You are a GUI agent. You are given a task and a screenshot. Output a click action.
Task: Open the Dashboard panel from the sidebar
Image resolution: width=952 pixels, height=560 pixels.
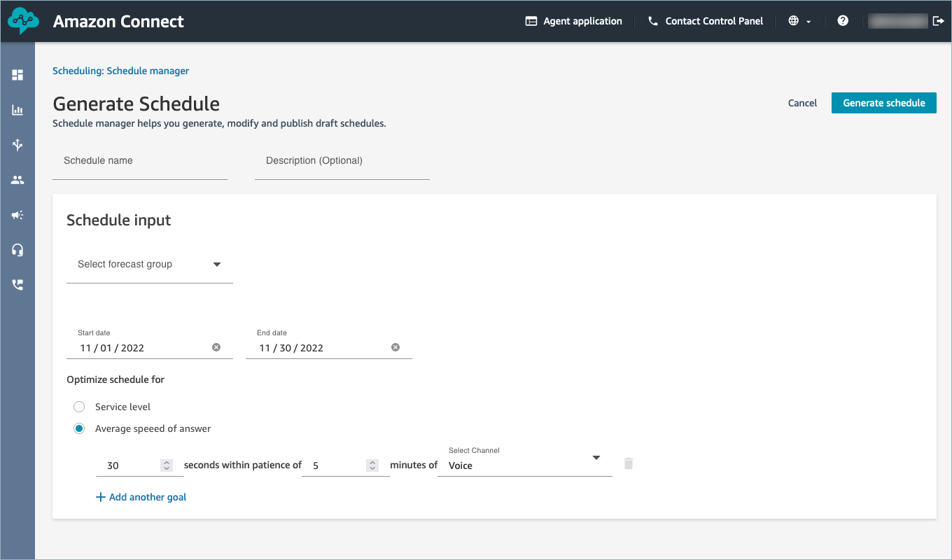[17, 74]
